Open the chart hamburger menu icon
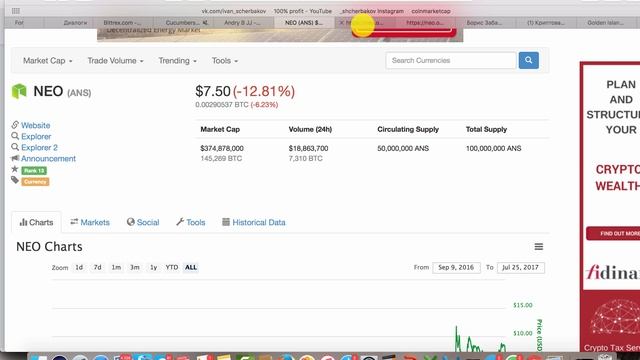640x360 pixels. point(539,247)
